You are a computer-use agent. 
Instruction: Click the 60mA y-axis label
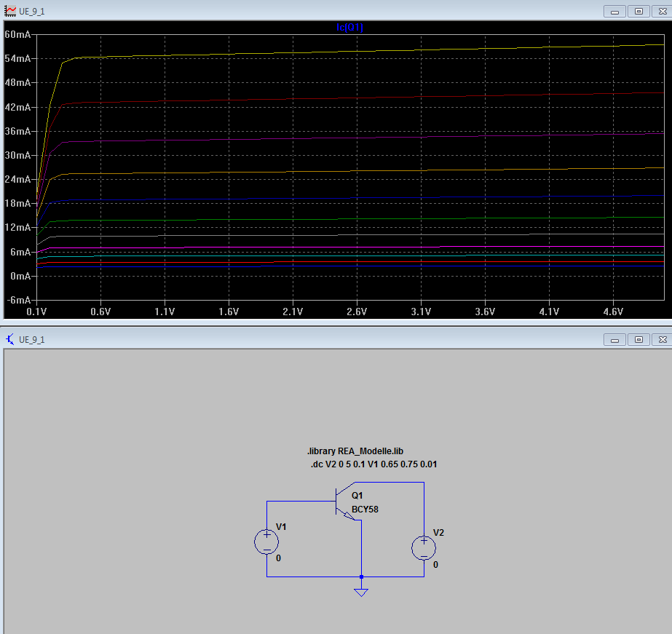point(17,34)
